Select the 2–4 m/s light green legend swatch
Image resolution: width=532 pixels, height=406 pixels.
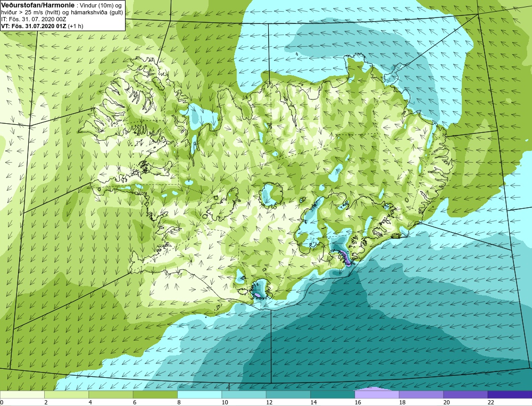tap(66, 395)
